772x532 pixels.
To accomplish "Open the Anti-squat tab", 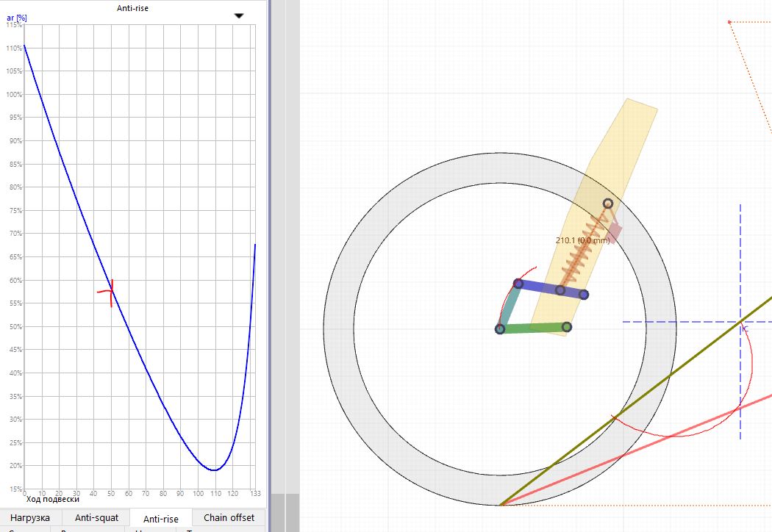I will click(x=97, y=518).
